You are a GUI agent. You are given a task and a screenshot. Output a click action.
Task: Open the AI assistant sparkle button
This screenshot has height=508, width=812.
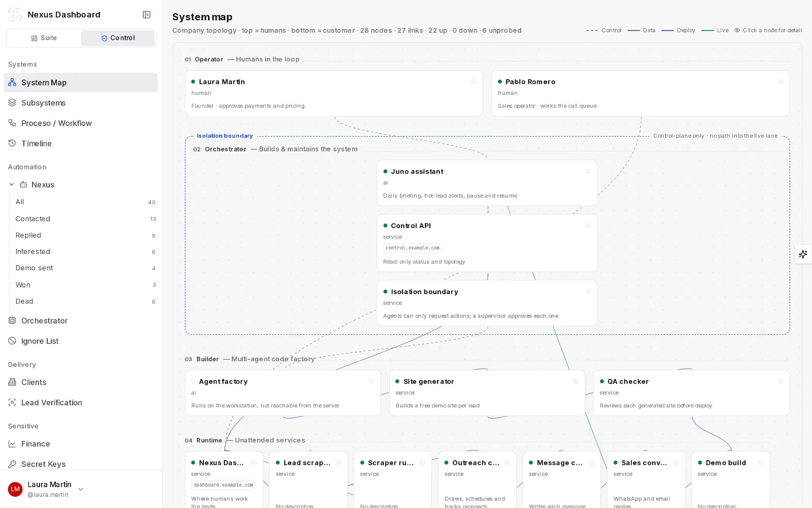coord(803,254)
